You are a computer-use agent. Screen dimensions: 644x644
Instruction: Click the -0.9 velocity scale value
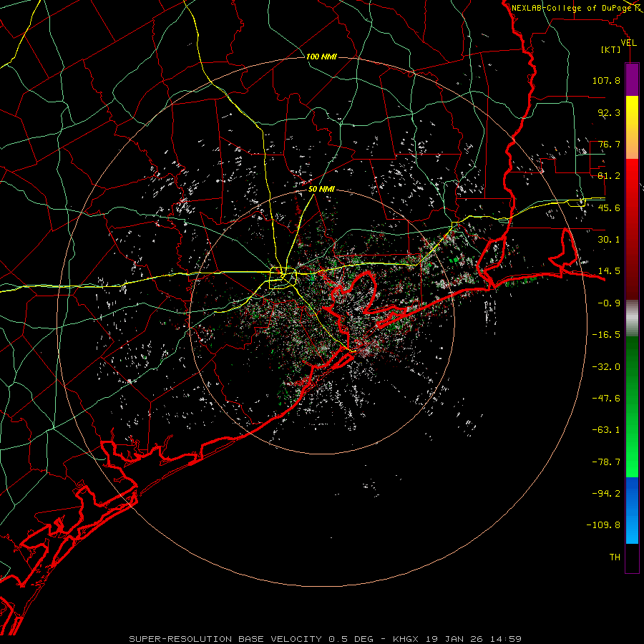point(609,303)
